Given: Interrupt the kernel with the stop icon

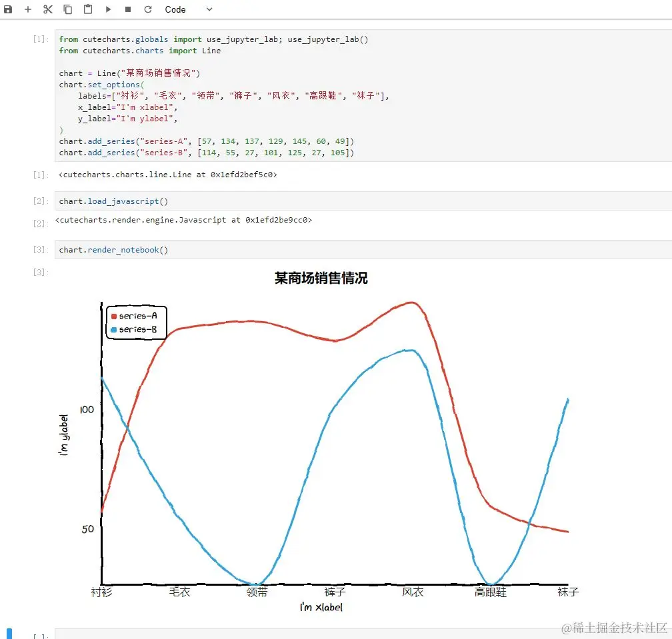Looking at the screenshot, I should [128, 9].
